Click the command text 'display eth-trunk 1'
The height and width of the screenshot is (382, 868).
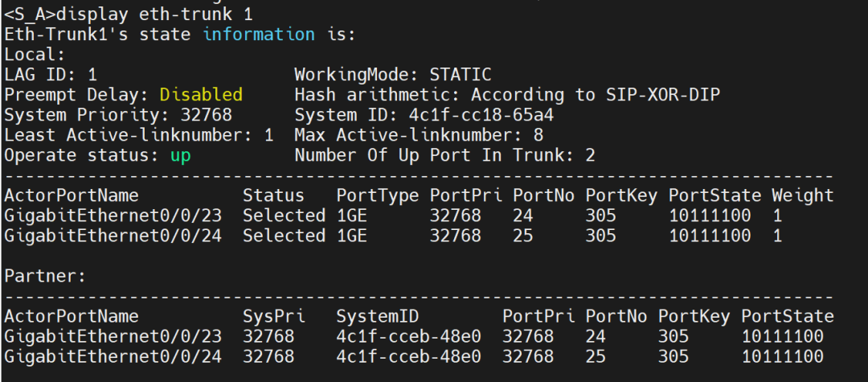click(x=154, y=14)
